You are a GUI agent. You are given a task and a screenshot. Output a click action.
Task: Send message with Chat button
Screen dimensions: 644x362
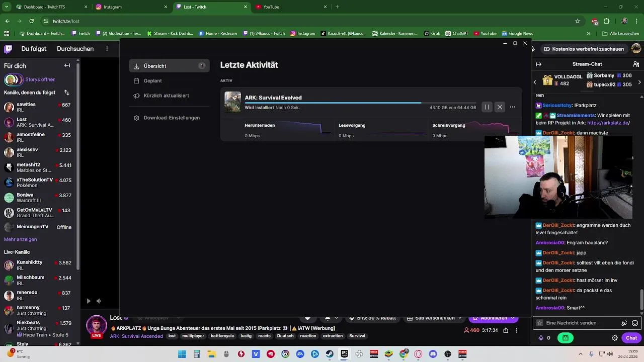[x=631, y=338]
